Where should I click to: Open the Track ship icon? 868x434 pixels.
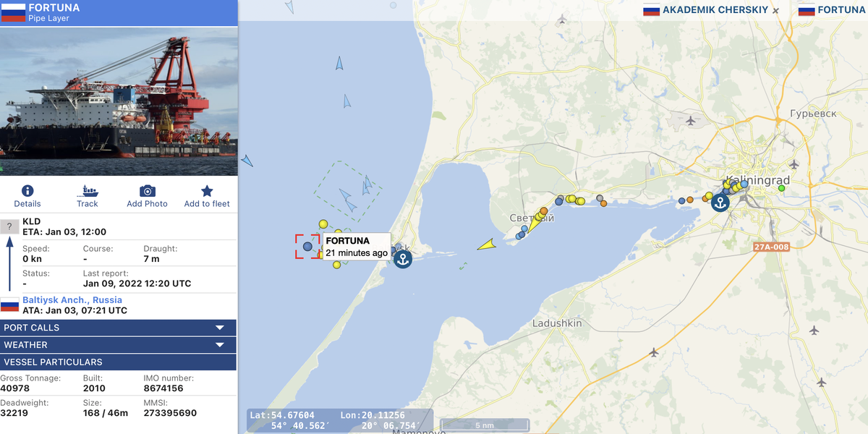point(88,191)
